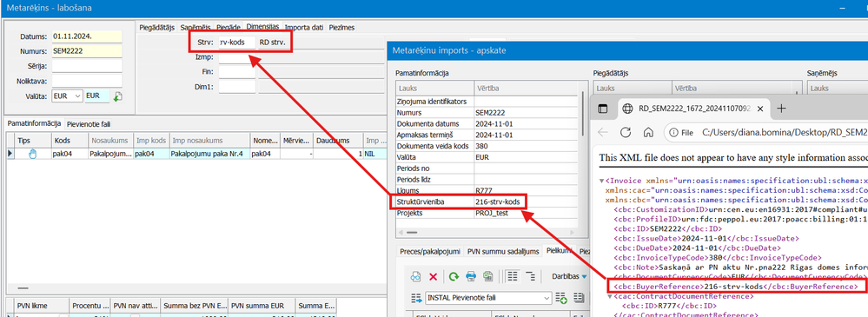
Task: Click the Datums field with 01.11.2024.
Action: coord(87,36)
